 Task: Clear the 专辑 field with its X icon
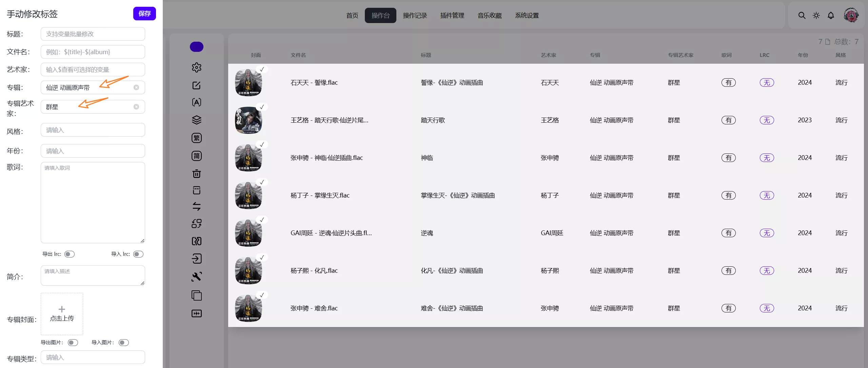point(136,87)
